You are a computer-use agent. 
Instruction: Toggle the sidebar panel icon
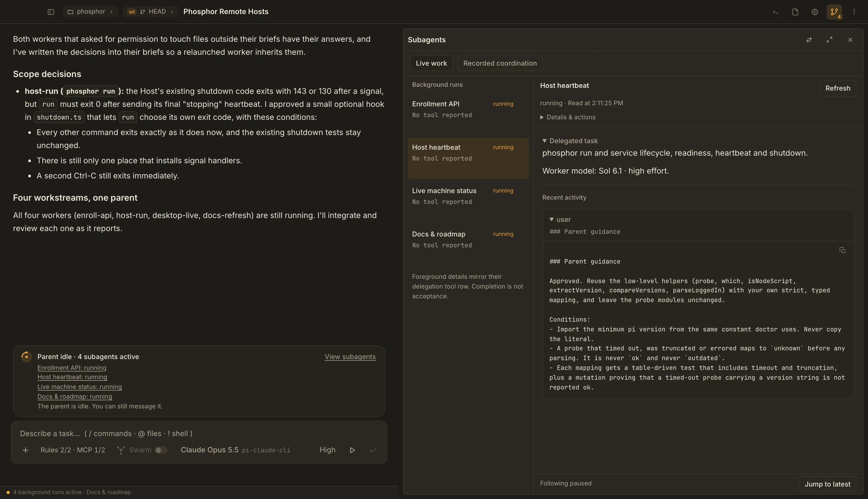click(x=51, y=12)
